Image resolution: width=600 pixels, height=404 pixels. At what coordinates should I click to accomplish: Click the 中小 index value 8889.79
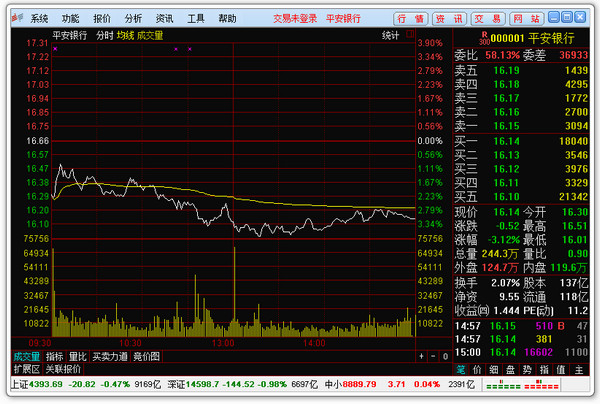[x=359, y=384]
